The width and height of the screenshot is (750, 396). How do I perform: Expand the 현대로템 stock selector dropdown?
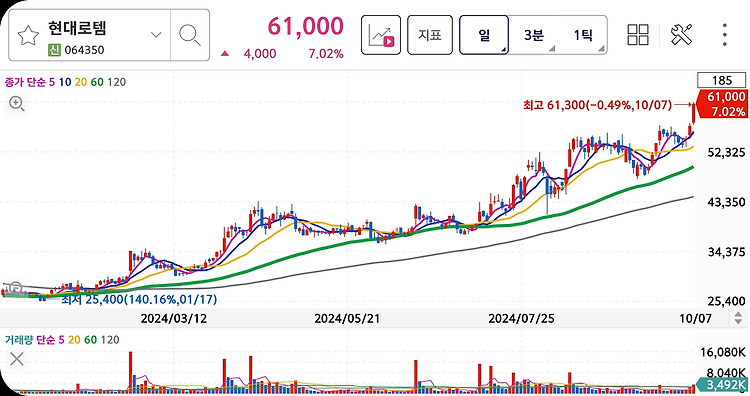pos(156,34)
